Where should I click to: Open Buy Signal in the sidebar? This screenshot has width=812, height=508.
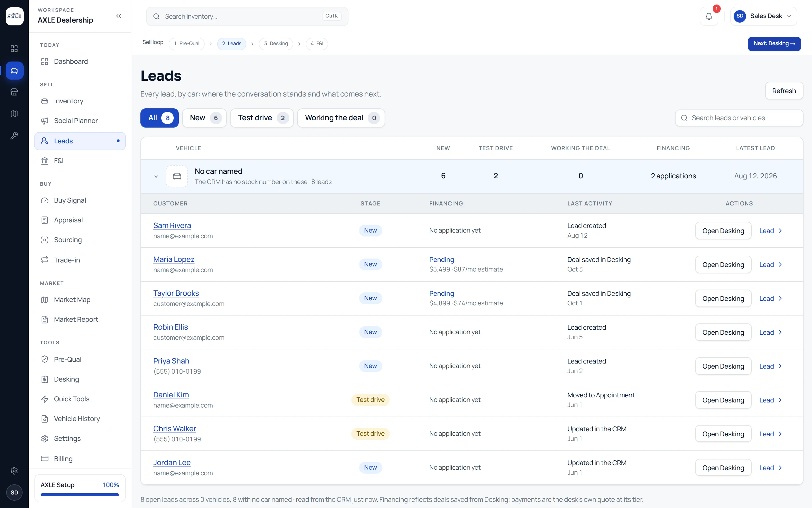[80, 201]
